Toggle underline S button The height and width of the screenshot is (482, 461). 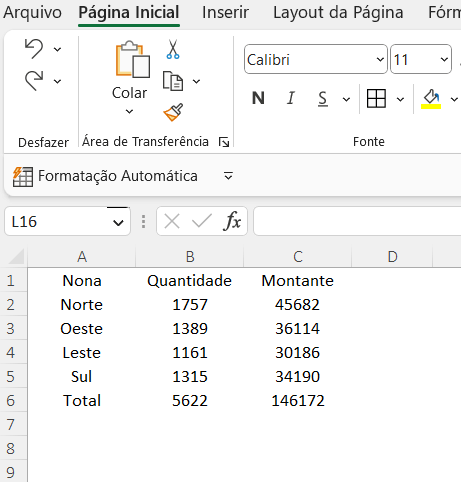pos(323,99)
